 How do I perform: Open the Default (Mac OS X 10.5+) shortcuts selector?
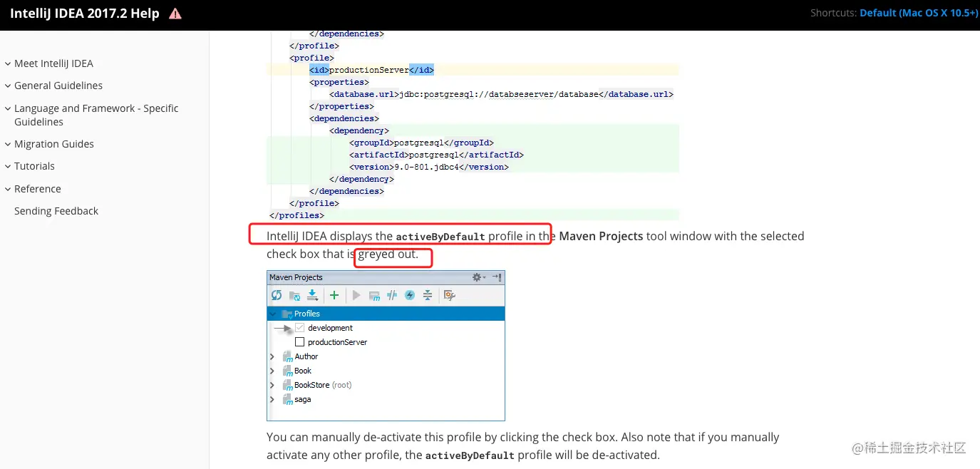[x=919, y=14]
